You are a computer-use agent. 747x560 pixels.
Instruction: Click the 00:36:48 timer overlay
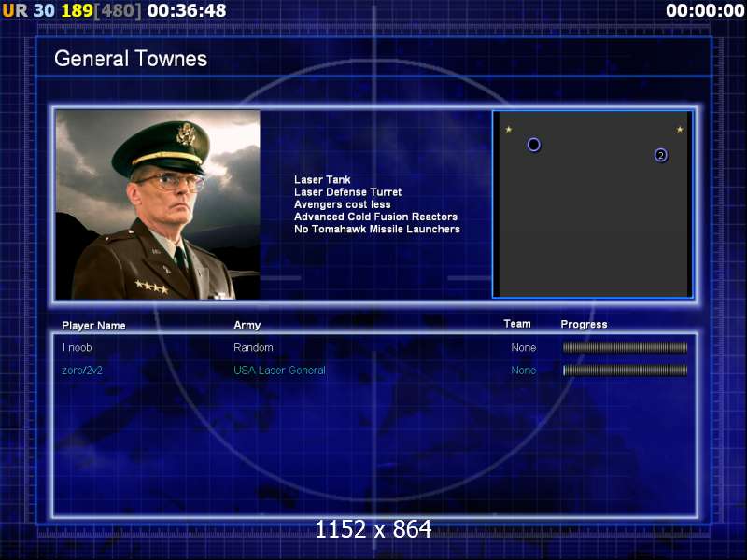187,10
